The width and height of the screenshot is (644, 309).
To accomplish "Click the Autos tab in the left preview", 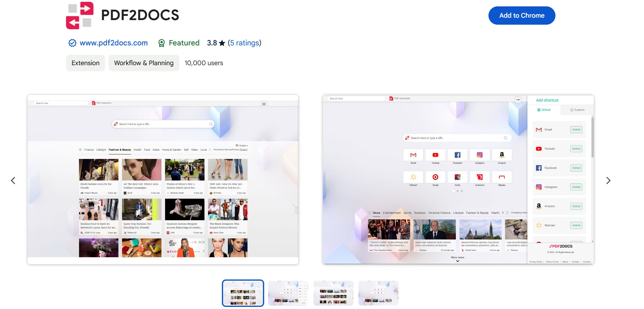I will (x=156, y=150).
